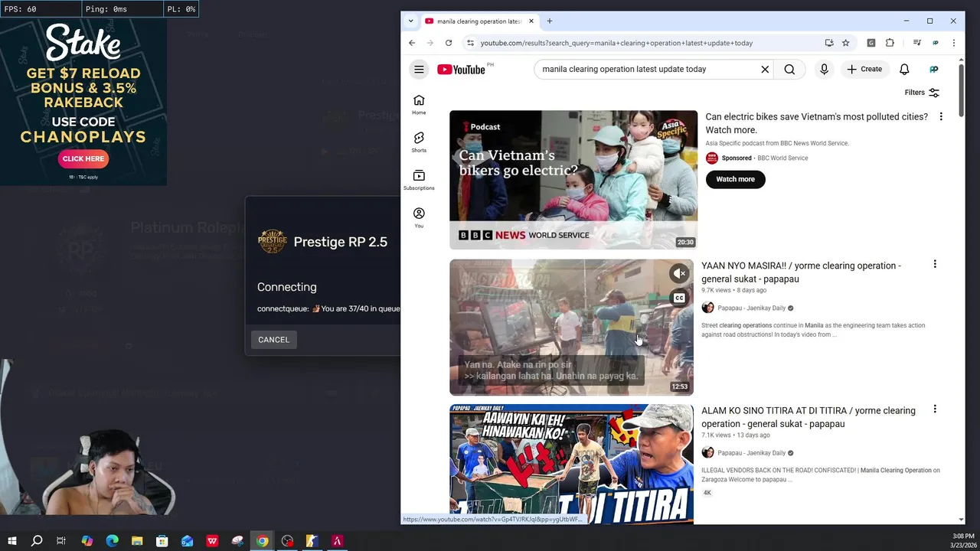Screen dimensions: 980x551
Task: Reload the page in Chrome
Action: (449, 43)
